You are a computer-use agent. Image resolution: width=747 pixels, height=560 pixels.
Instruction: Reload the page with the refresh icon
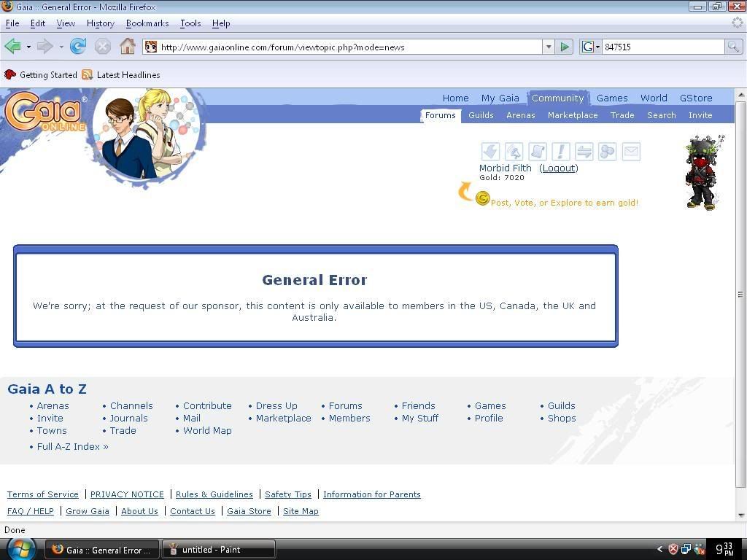(77, 46)
